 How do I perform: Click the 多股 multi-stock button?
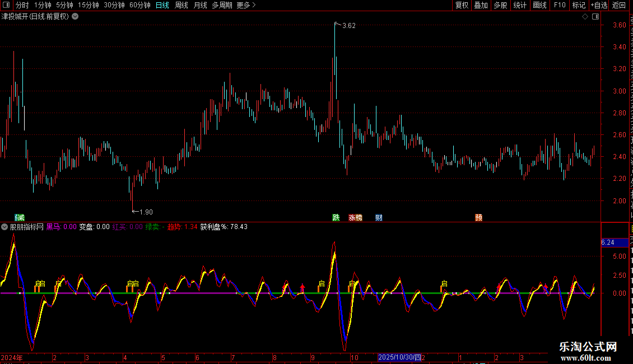tap(500, 5)
